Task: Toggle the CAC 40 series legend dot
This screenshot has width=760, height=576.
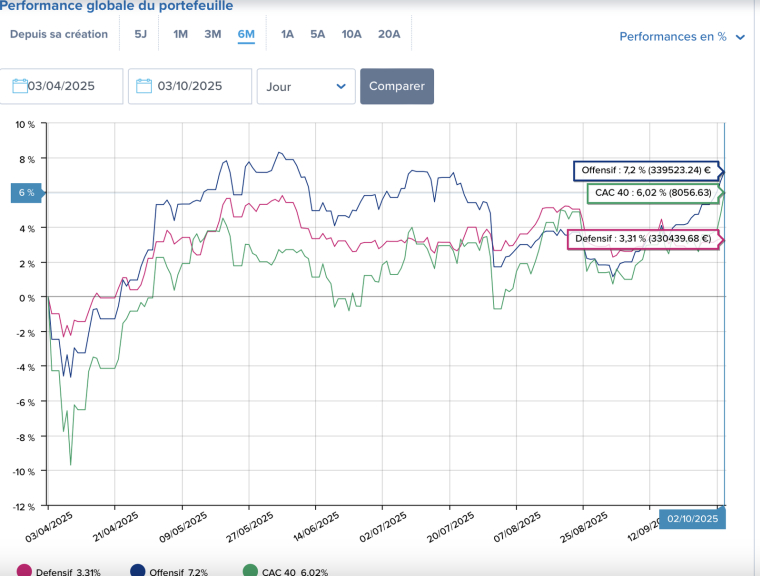Action: (250, 571)
